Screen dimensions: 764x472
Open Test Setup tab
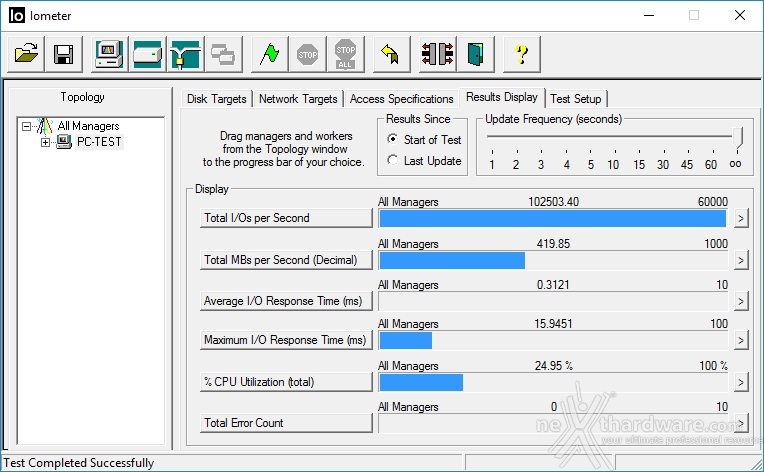[576, 99]
